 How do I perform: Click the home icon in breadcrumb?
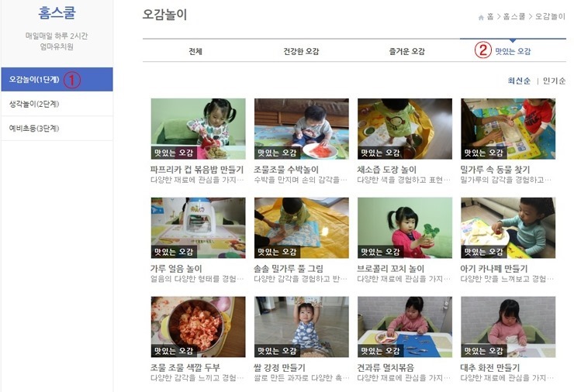tap(481, 17)
